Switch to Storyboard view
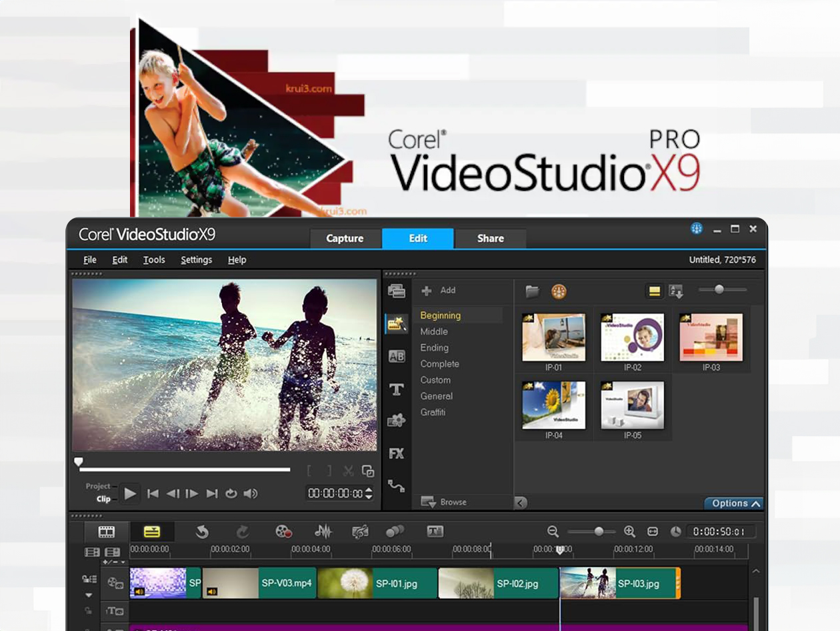This screenshot has width=840, height=631. tap(107, 532)
